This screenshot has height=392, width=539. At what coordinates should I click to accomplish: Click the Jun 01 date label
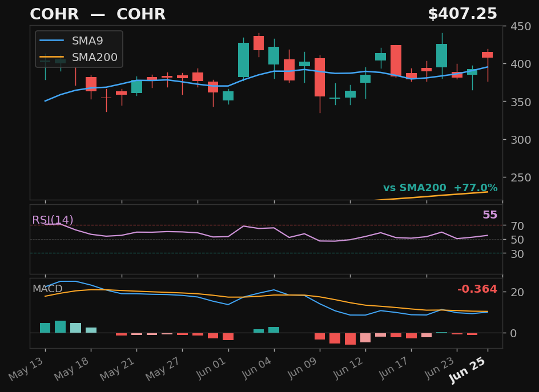click(x=211, y=368)
